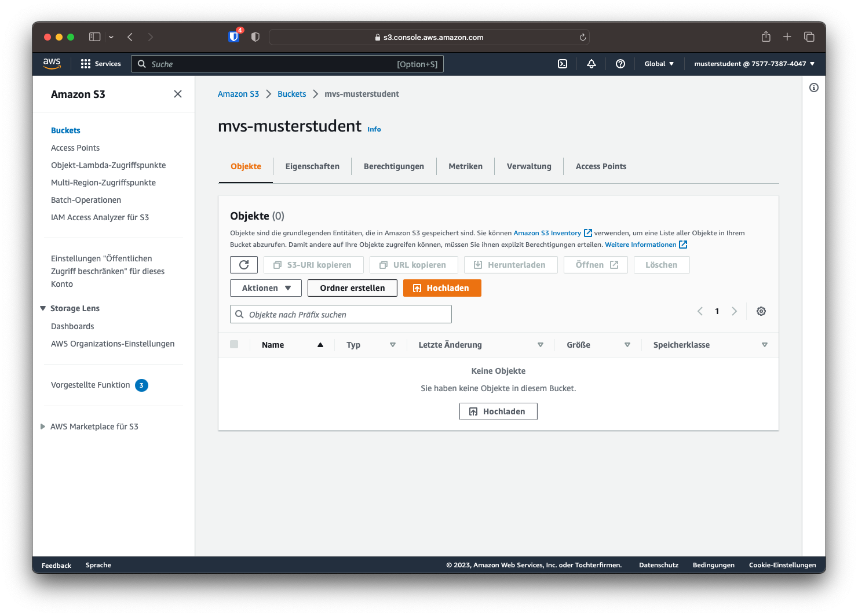Reload the page in address bar
The image size is (858, 616).
[x=583, y=37]
